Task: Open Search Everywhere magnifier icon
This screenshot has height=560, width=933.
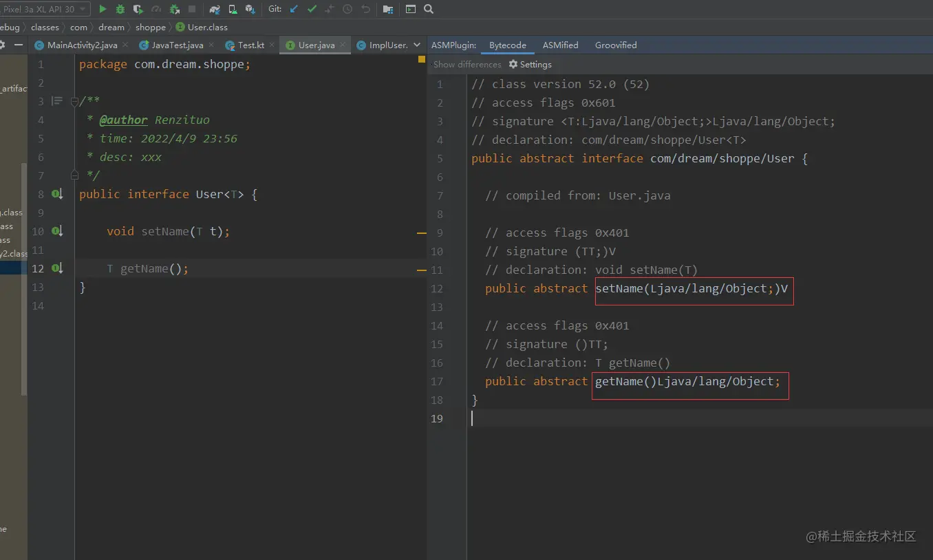Action: click(429, 9)
